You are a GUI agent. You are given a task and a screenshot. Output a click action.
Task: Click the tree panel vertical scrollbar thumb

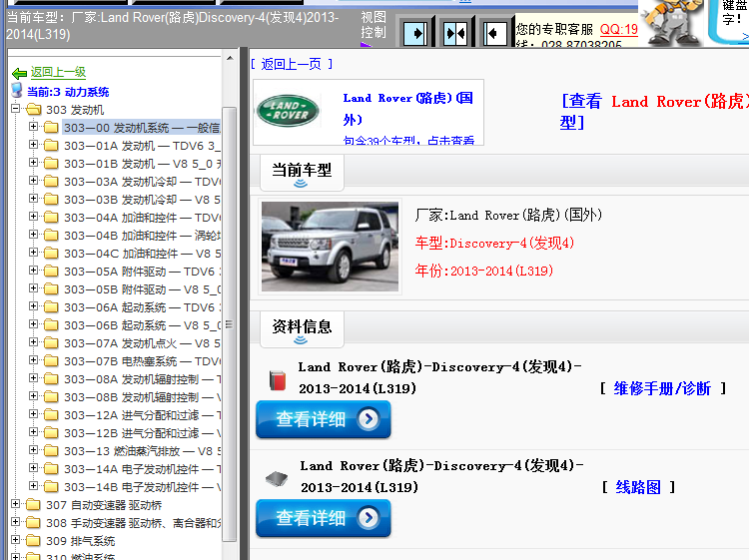click(230, 324)
